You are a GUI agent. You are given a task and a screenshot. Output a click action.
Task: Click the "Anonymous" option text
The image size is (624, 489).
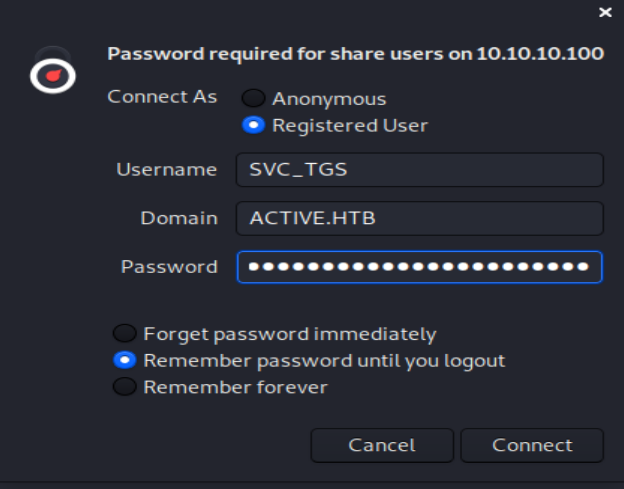click(329, 99)
